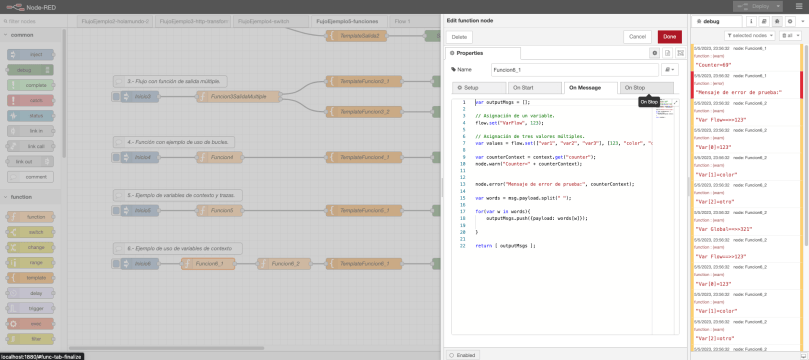Select the inject node in the palette
The image size is (809, 360).
point(31,55)
